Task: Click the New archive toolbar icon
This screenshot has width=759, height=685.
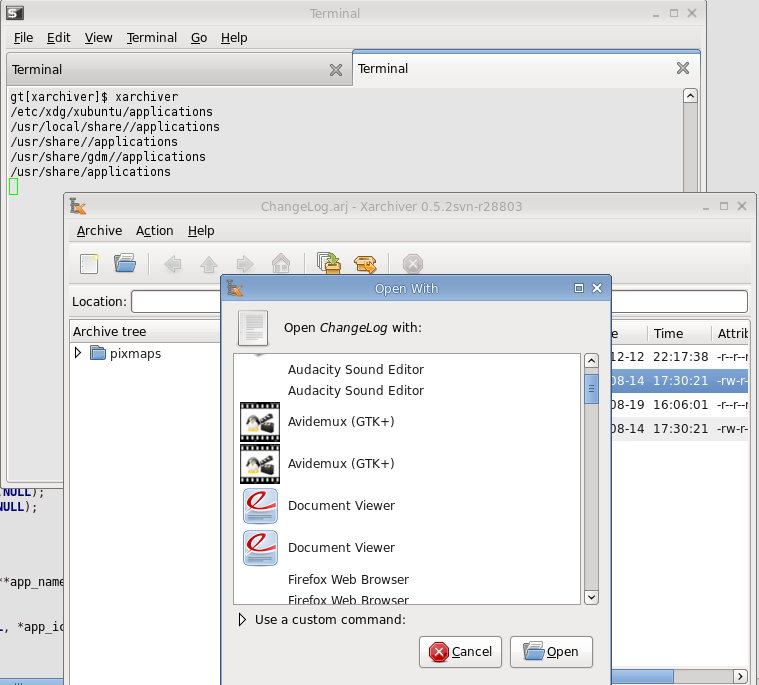Action: tap(90, 264)
